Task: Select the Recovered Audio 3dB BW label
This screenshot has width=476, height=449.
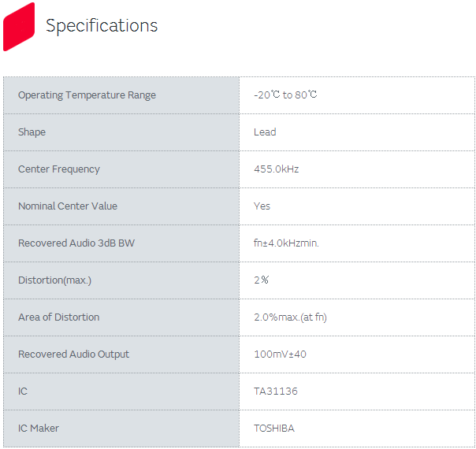Action: [x=76, y=243]
